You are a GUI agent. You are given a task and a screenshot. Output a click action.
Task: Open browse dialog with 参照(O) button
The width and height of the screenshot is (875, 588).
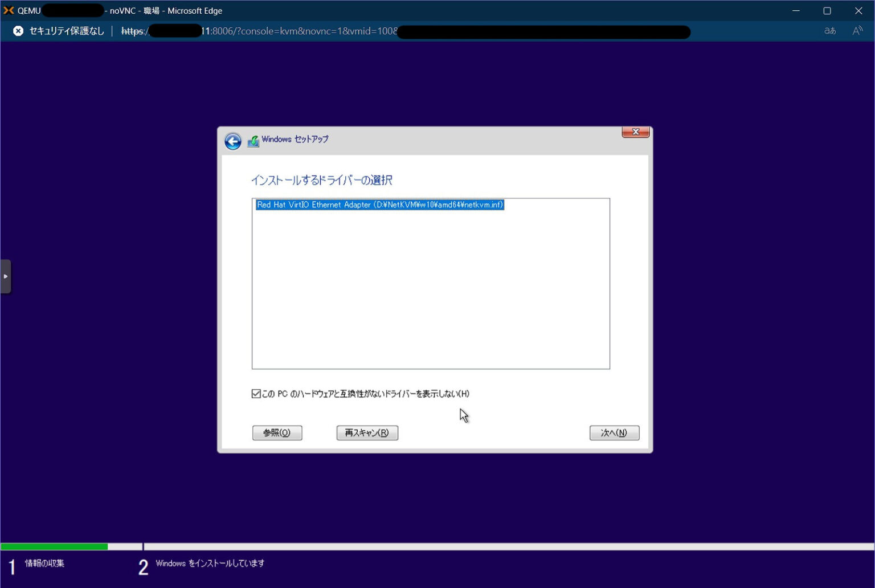click(x=277, y=432)
